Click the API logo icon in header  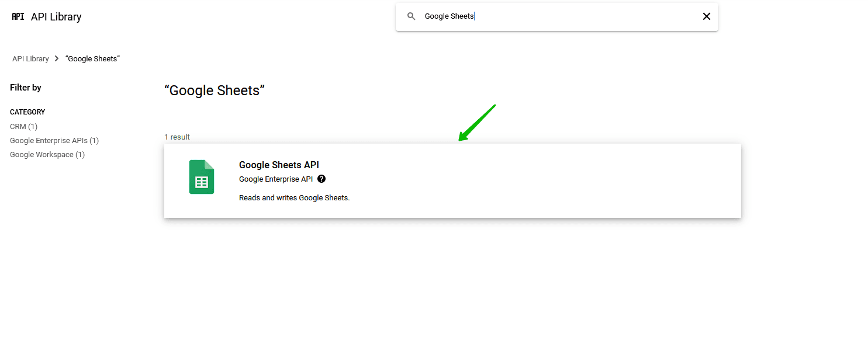[18, 16]
